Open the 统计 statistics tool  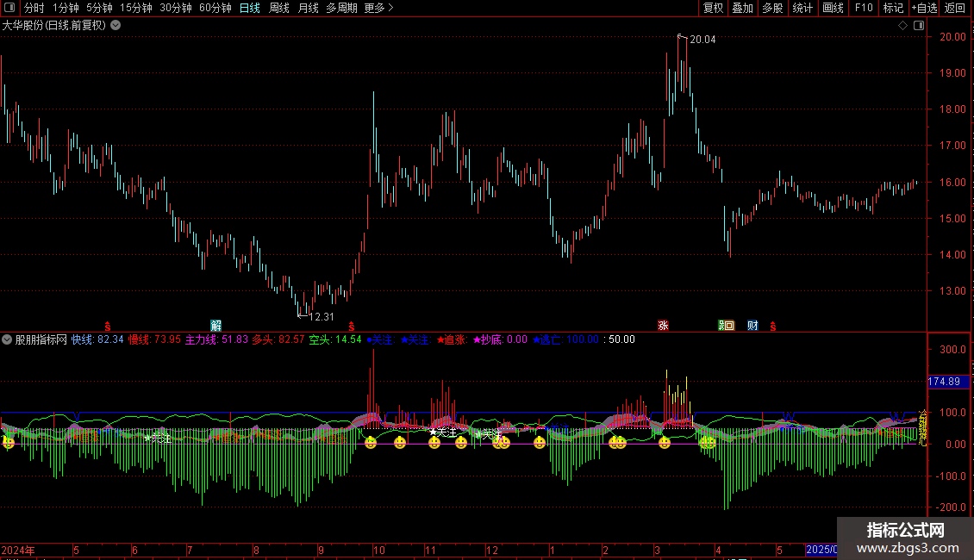[x=802, y=8]
